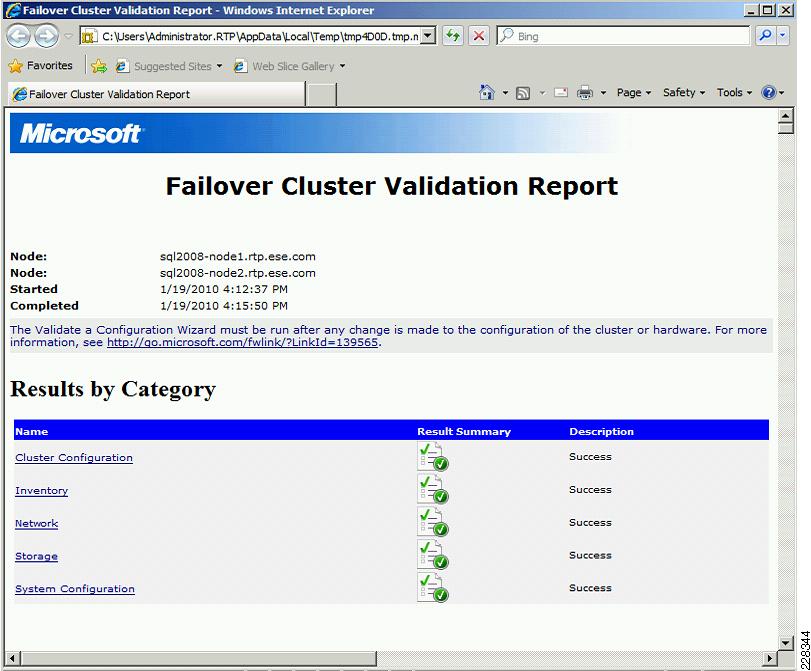Select the Failover Cluster Validation Report tab
The width and height of the screenshot is (811, 671).
tap(156, 94)
